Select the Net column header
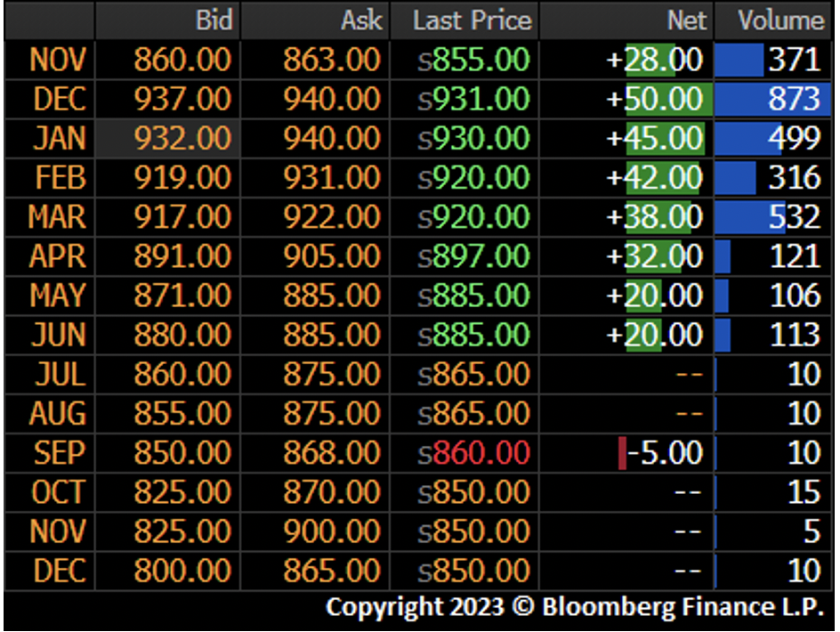 (686, 20)
